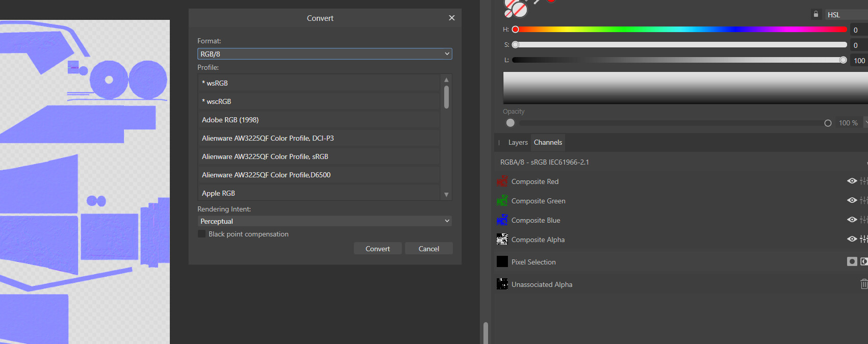The height and width of the screenshot is (344, 868).
Task: Open the Format dropdown showing RGB/8
Action: [x=324, y=54]
